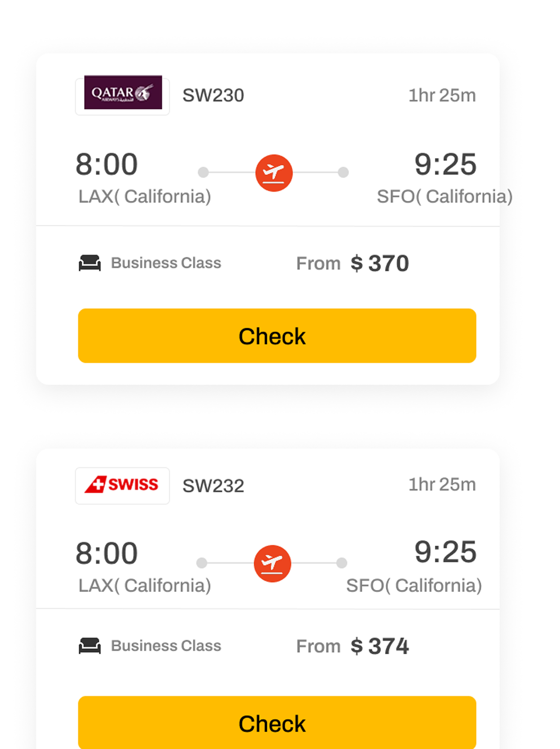Click 9:25 arrival time on Qatar flight

[445, 164]
